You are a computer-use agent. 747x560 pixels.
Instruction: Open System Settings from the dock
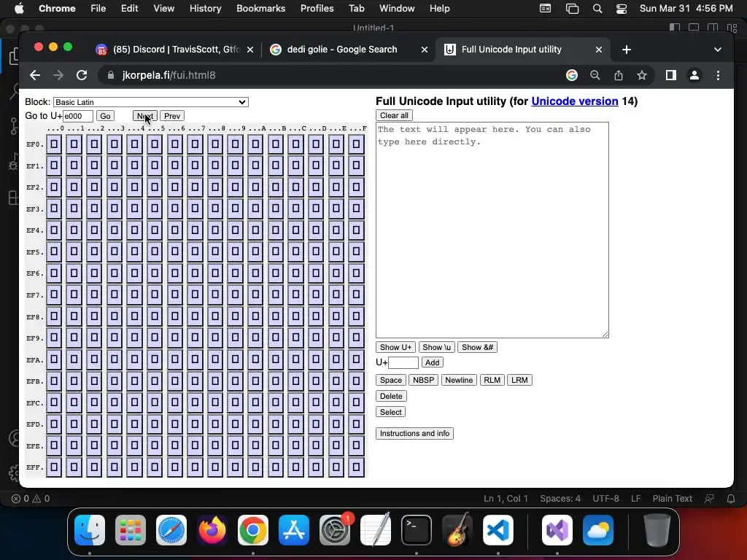click(334, 530)
